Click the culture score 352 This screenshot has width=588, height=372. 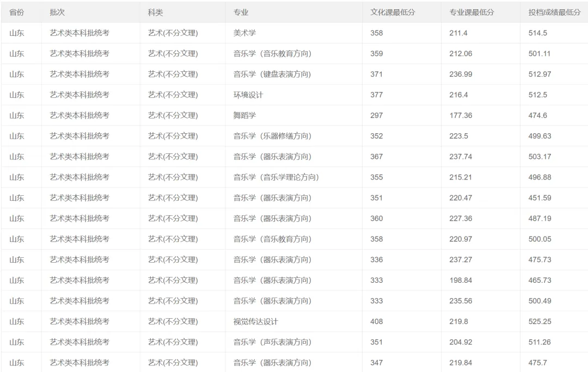click(x=377, y=136)
